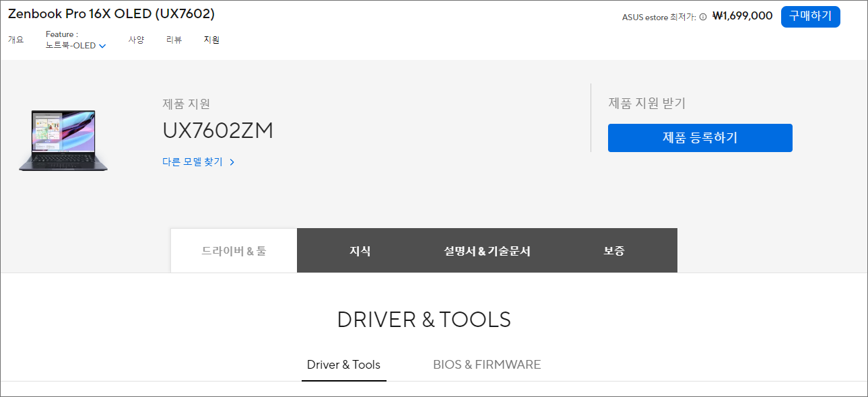Image resolution: width=868 pixels, height=397 pixels.
Task: Open the 설명서 & 기술문서 tab
Action: click(x=487, y=250)
